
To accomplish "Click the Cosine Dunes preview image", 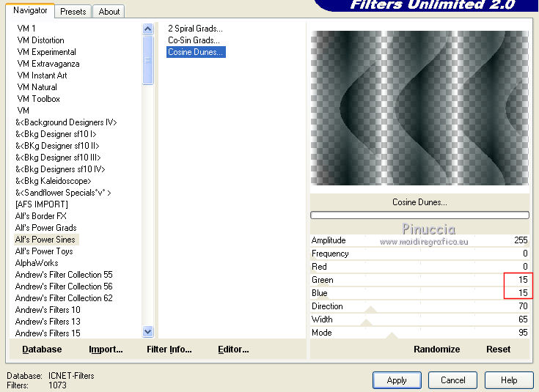I will tap(419, 108).
